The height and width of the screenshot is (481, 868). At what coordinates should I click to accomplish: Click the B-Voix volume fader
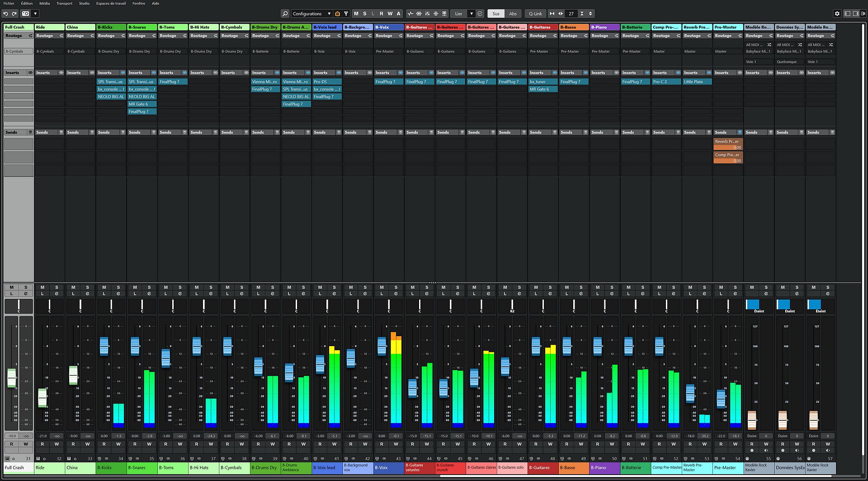click(x=382, y=346)
